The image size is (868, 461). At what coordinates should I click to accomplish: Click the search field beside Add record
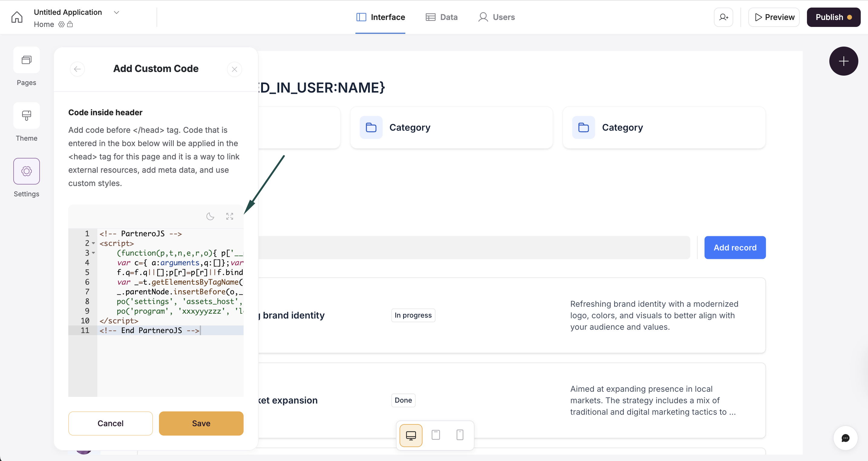click(474, 247)
